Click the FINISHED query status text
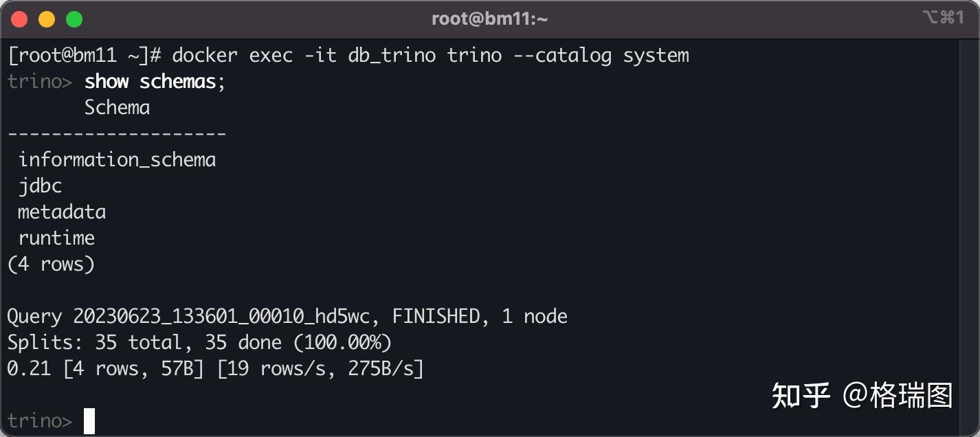The width and height of the screenshot is (980, 437). point(436,317)
